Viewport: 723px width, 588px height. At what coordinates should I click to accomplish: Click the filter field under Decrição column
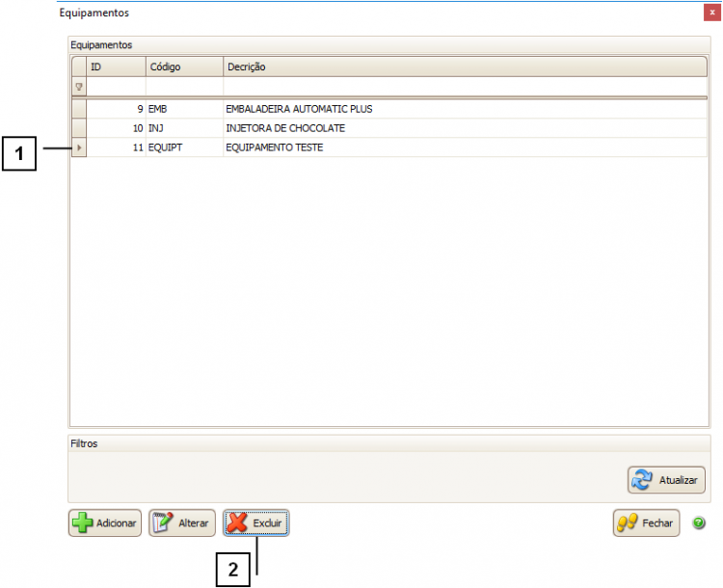tap(463, 87)
